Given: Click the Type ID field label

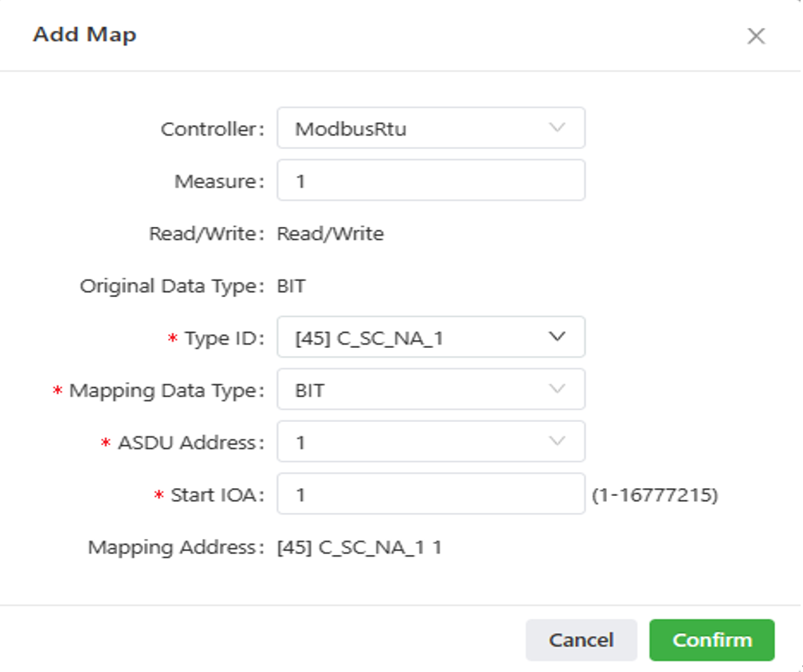Looking at the screenshot, I should (223, 338).
